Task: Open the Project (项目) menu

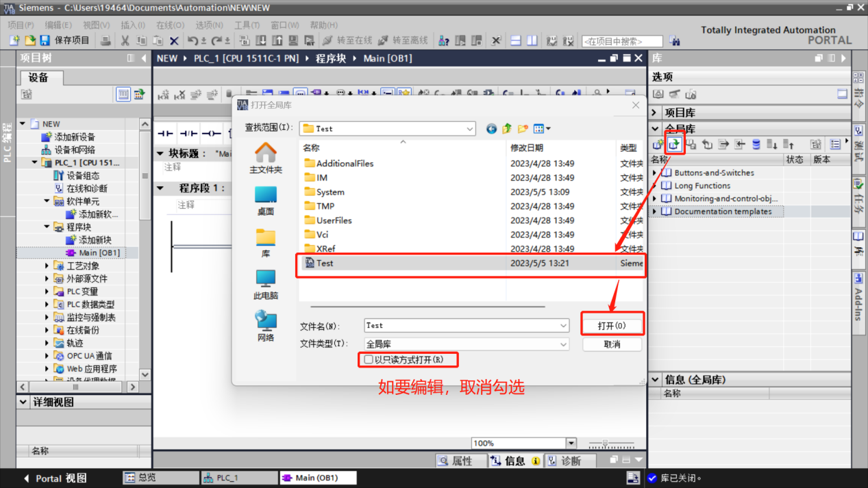Action: coord(21,25)
